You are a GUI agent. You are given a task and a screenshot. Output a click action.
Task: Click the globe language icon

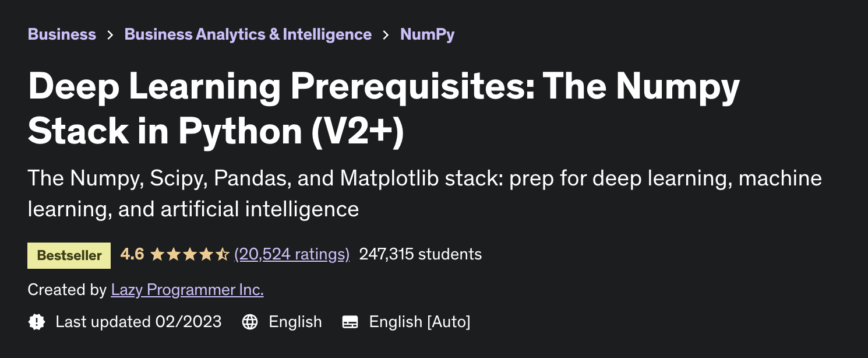click(x=250, y=322)
